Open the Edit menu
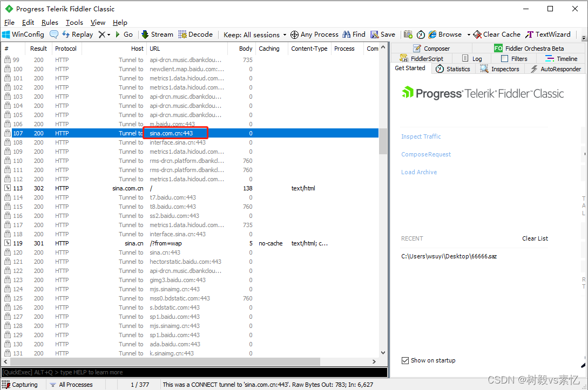Viewport: 588px width, 390px height. click(x=28, y=23)
